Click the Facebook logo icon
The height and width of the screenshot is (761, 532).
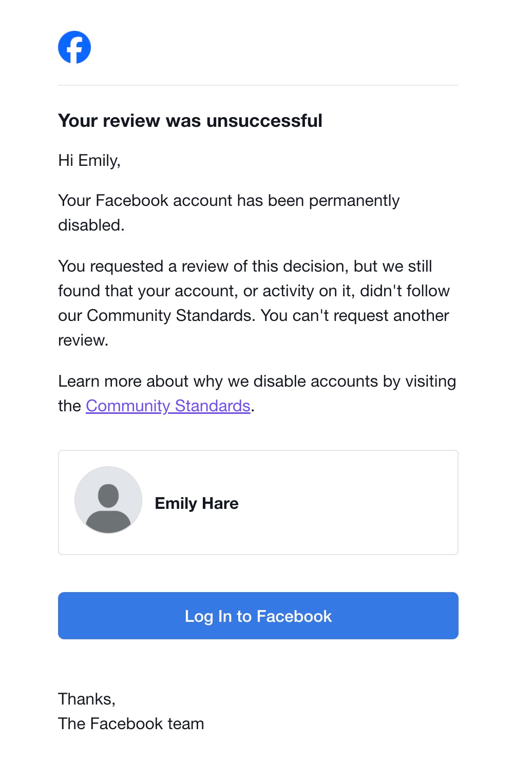coord(74,47)
